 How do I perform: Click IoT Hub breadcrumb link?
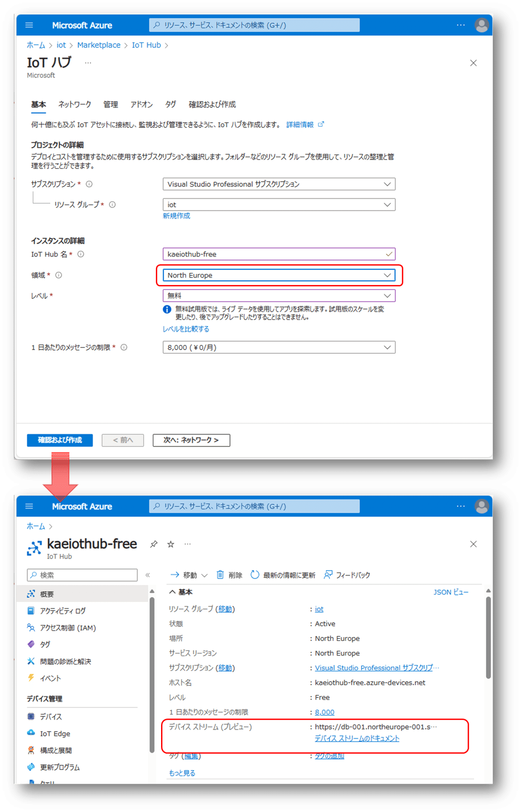(x=146, y=45)
